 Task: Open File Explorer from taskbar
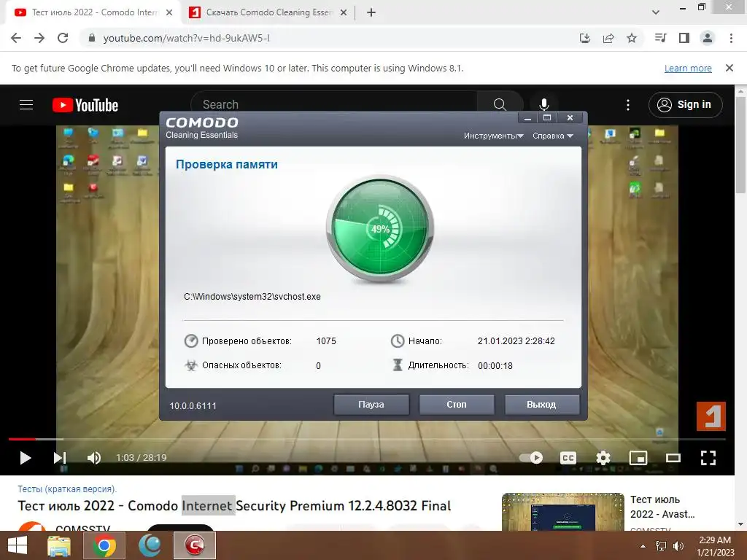click(59, 545)
